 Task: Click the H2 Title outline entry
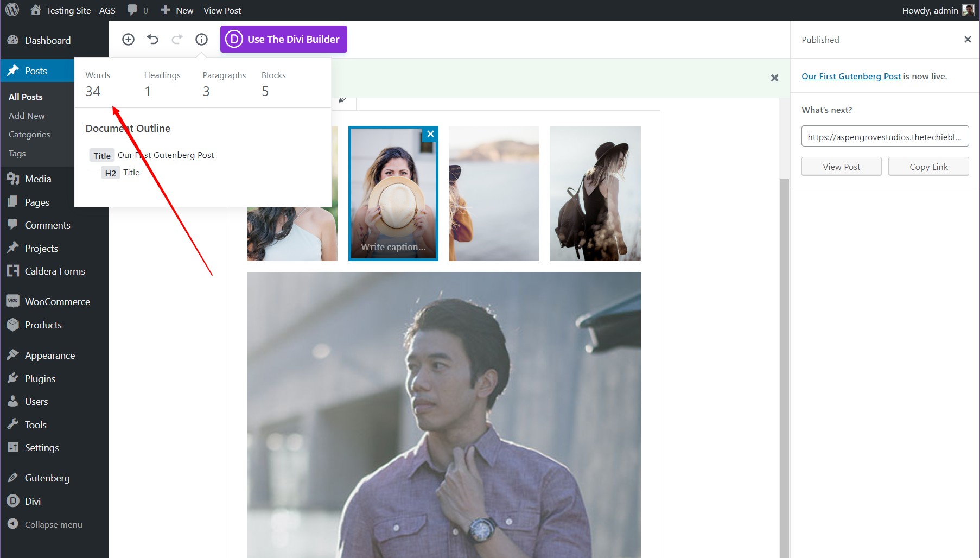(120, 173)
